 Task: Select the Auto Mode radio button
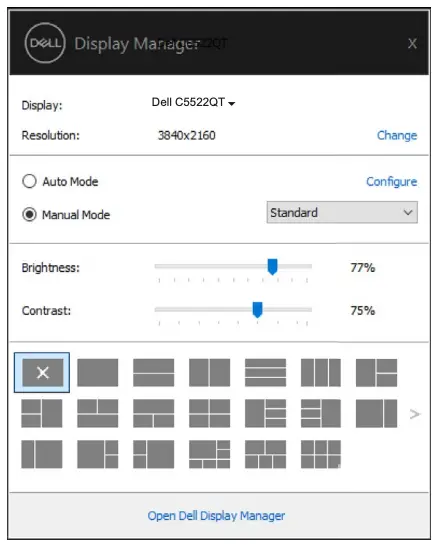(x=29, y=181)
